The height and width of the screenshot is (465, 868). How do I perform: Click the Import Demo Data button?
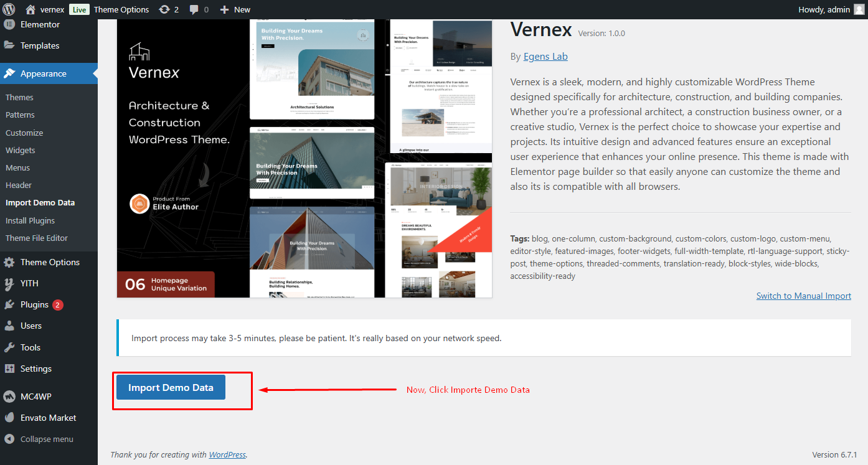click(x=171, y=387)
